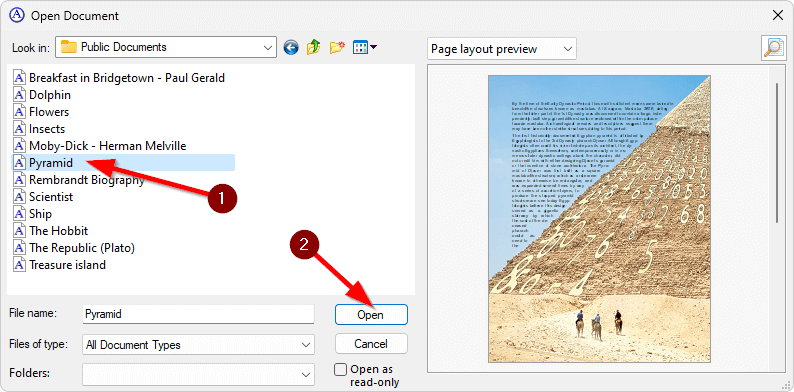The image size is (794, 392).
Task: Select the Treasure island file name
Action: [67, 265]
